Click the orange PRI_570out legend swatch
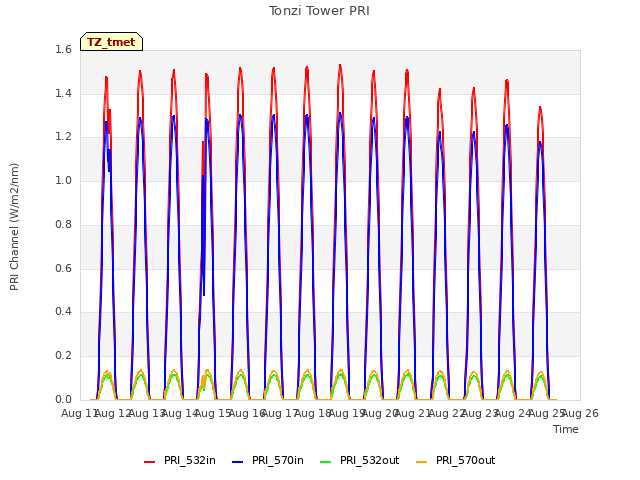This screenshot has height=480, width=640. tap(421, 462)
